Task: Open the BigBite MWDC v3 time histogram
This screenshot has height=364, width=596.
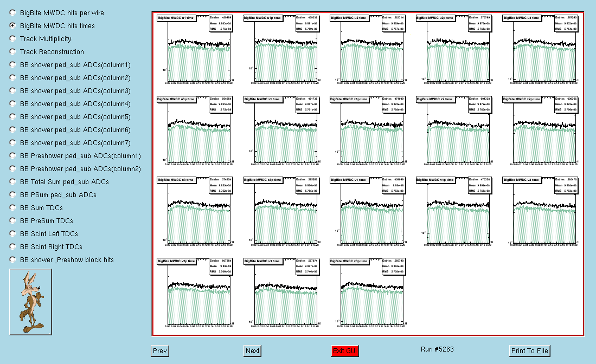Action: click(281, 292)
